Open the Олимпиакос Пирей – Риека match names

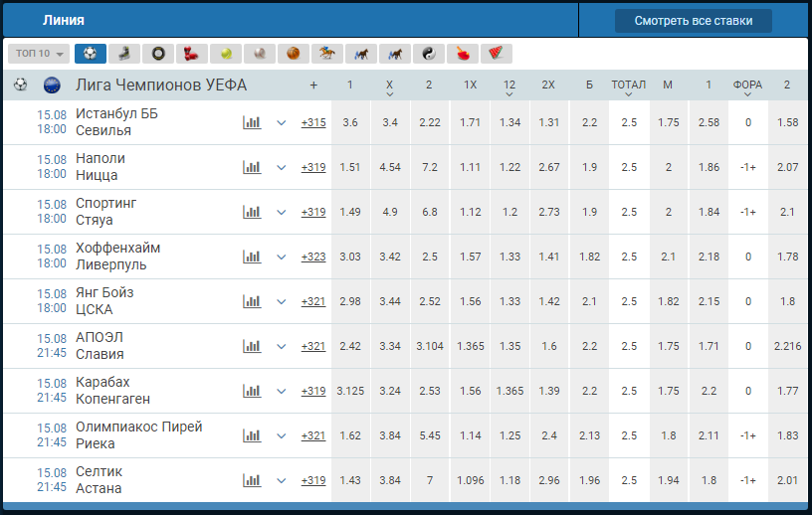click(138, 435)
